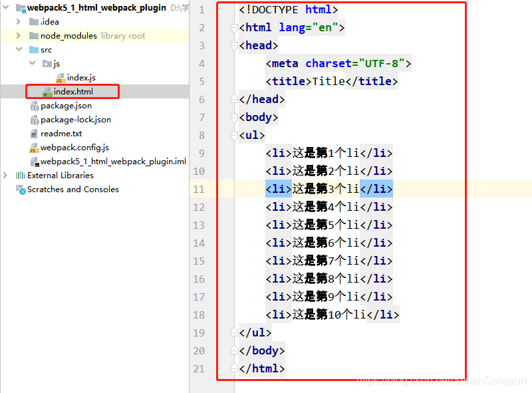Screen dimensions: 532x393
Task: Click the line with 这是第5个li
Action: [x=329, y=225]
